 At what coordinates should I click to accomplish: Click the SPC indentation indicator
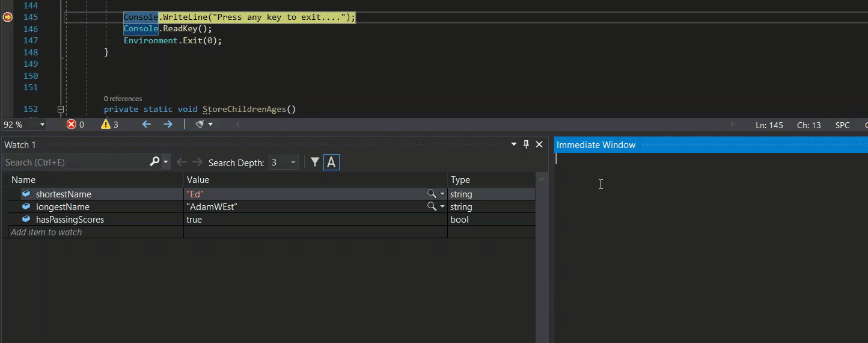[843, 125]
